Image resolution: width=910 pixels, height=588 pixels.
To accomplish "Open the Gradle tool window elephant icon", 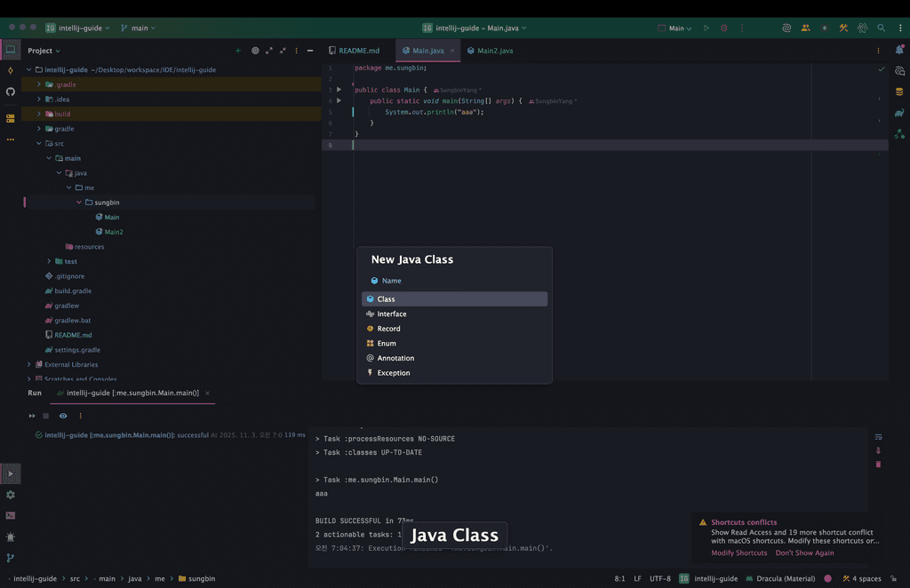I will point(899,113).
